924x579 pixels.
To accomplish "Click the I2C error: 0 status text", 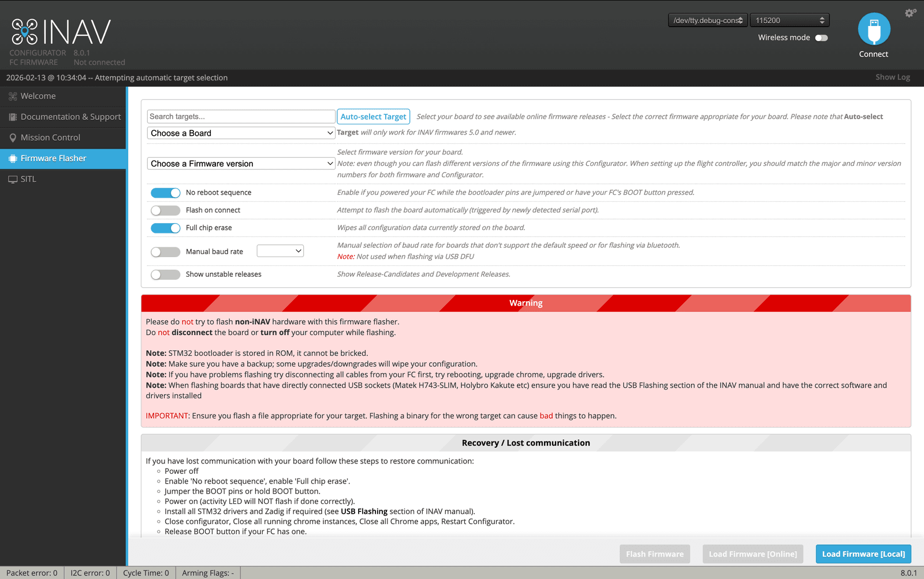I will click(90, 573).
